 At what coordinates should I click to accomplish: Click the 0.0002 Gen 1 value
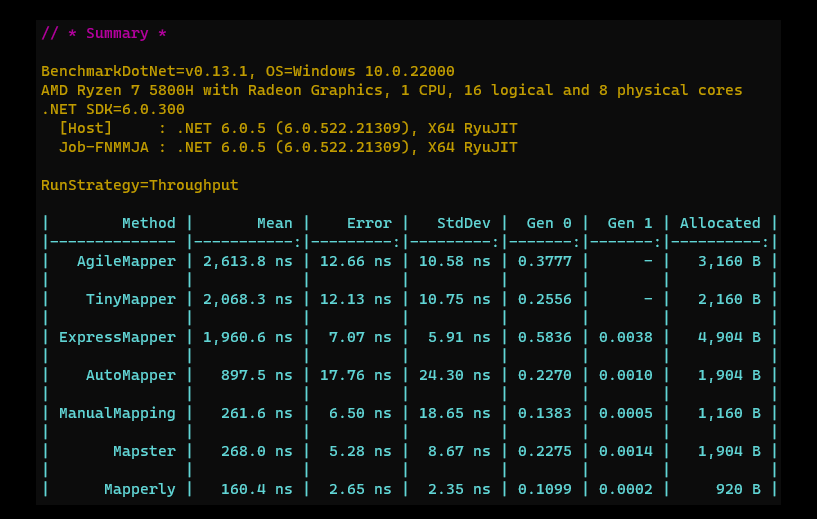[x=625, y=489]
